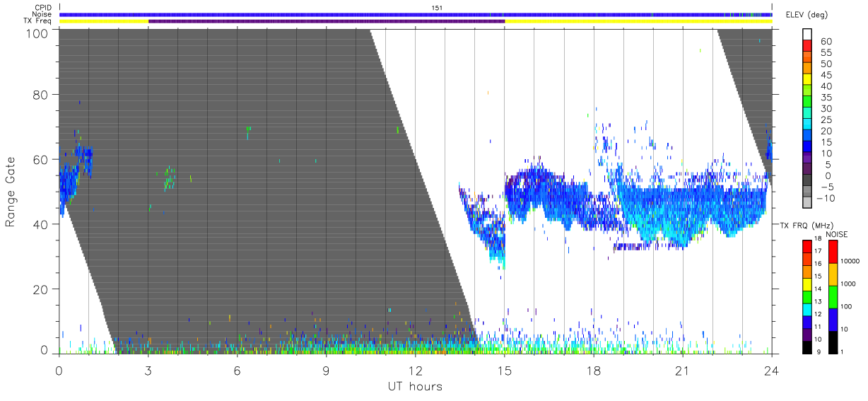868x401 pixels.
Task: Click the "45" label on the ELEV colorbar
Action: tap(825, 76)
